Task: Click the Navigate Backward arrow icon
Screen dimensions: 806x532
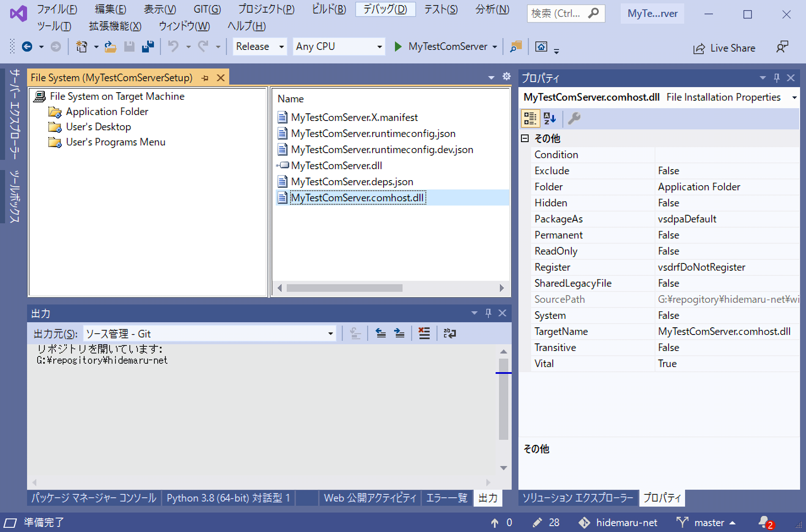Action: coord(27,47)
